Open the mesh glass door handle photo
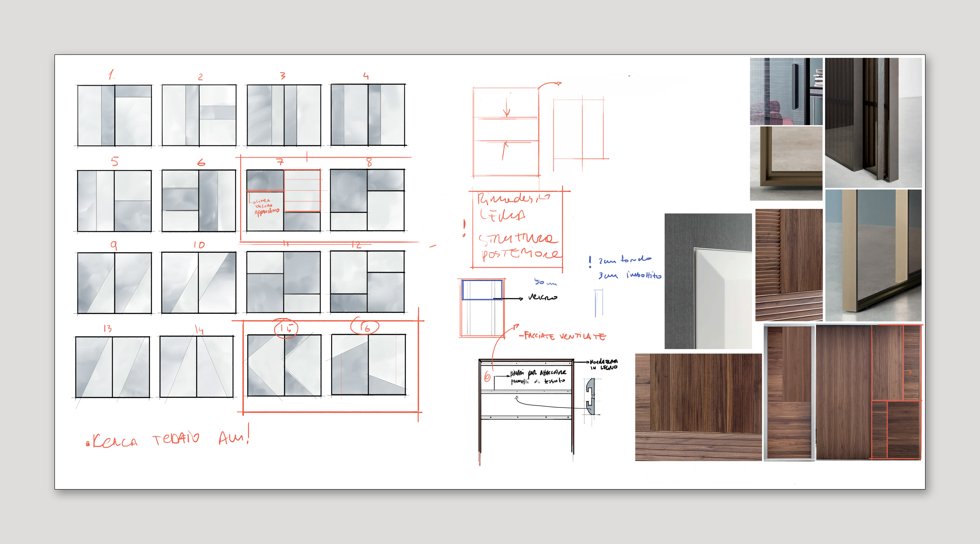This screenshot has width=980, height=544. 786,91
